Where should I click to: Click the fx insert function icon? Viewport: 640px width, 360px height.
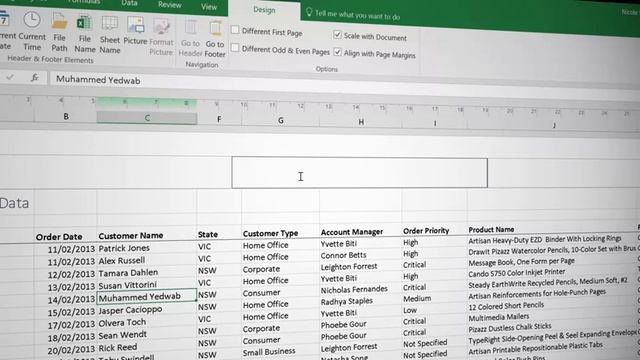tap(35, 77)
